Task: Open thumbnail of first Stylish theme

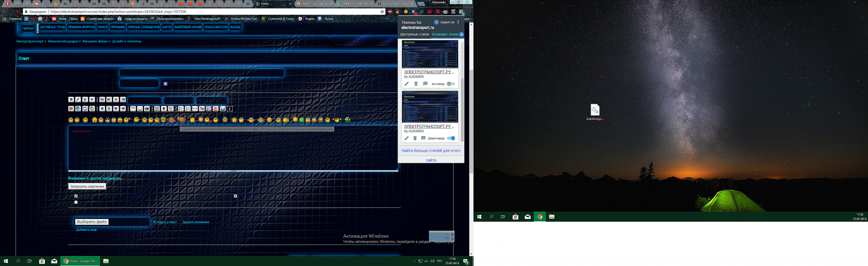Action: pos(430,54)
